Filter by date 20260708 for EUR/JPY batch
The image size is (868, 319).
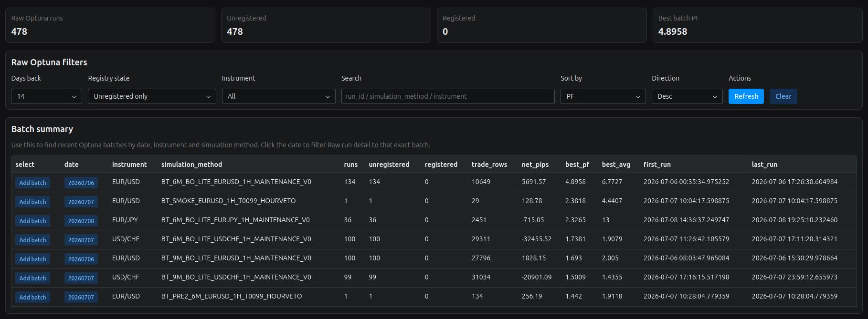click(x=81, y=221)
